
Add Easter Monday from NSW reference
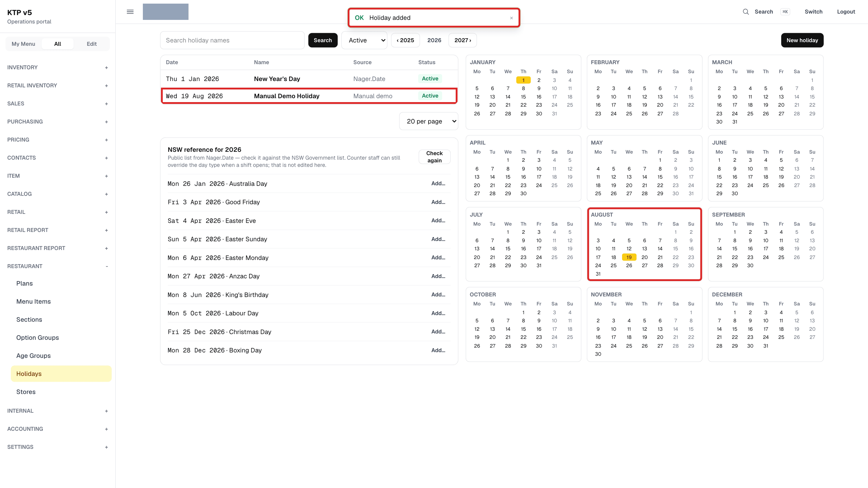[438, 258]
